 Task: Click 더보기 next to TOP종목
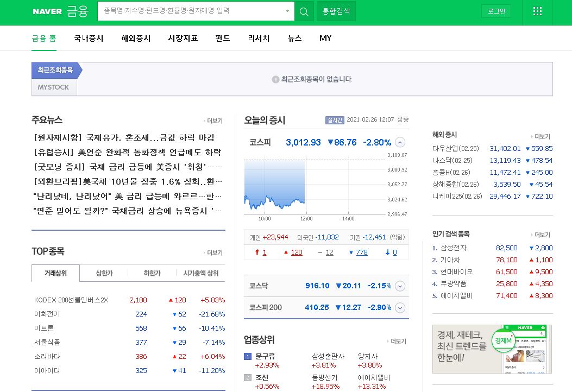point(213,252)
